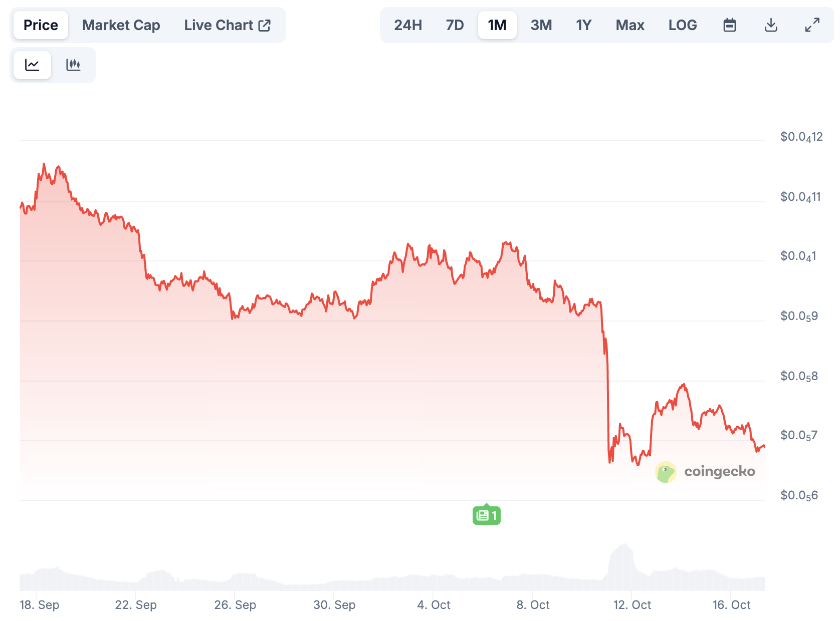The height and width of the screenshot is (621, 840).
Task: Click the CoinGecko logo watermark
Action: 705,472
